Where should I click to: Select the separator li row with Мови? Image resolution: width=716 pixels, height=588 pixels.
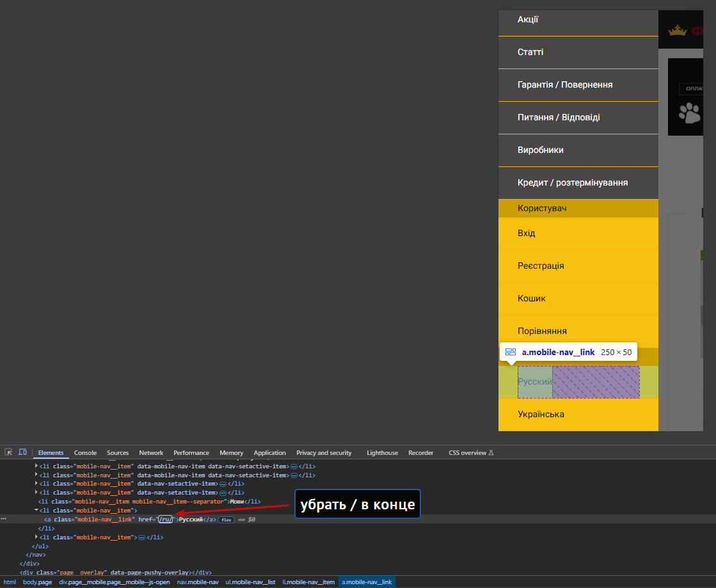pyautogui.click(x=149, y=501)
